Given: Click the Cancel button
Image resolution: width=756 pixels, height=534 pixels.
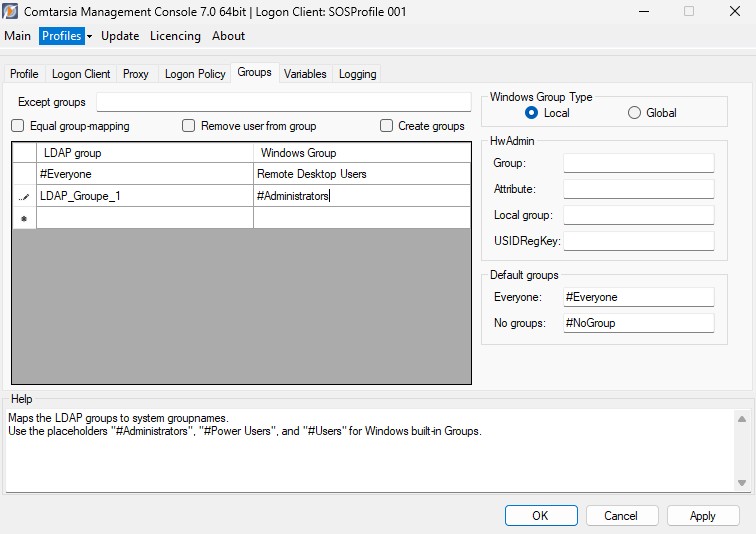Looking at the screenshot, I should [x=620, y=516].
